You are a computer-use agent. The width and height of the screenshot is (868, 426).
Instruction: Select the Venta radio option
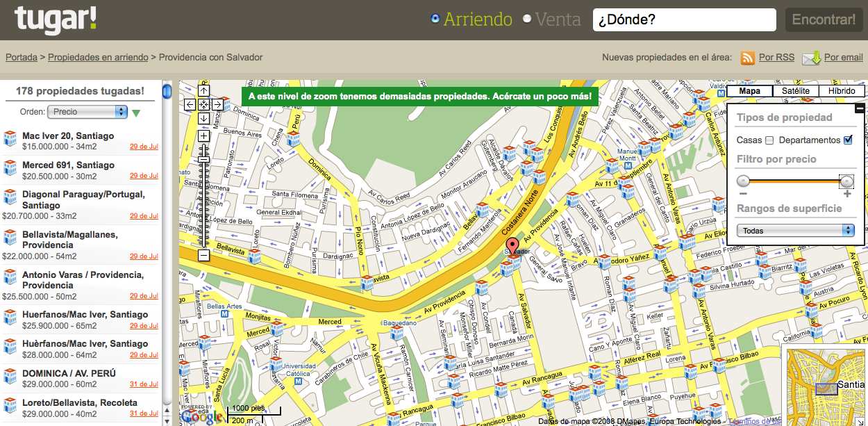[527, 19]
